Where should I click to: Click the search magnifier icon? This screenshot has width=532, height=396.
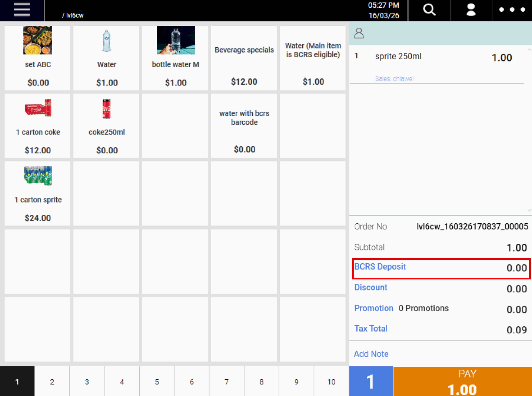(x=429, y=10)
